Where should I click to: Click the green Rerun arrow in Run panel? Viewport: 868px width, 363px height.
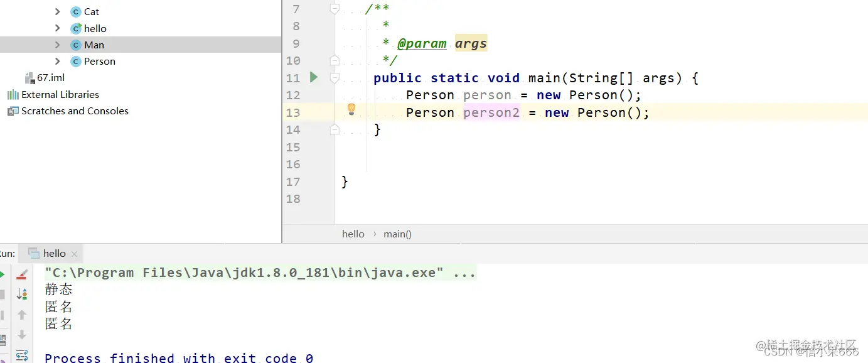coord(3,274)
